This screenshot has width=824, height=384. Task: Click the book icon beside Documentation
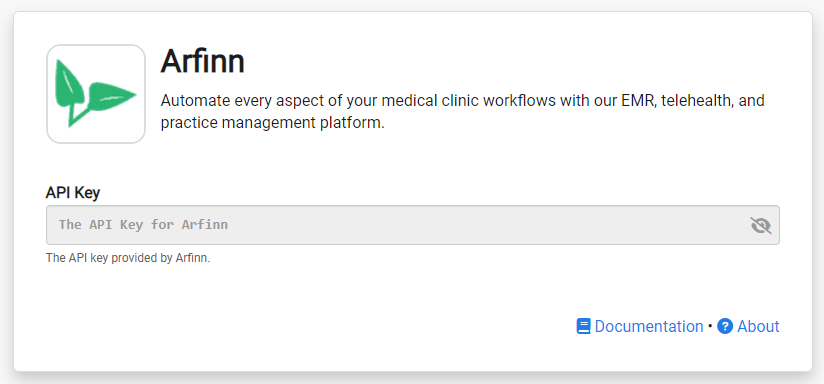point(583,326)
